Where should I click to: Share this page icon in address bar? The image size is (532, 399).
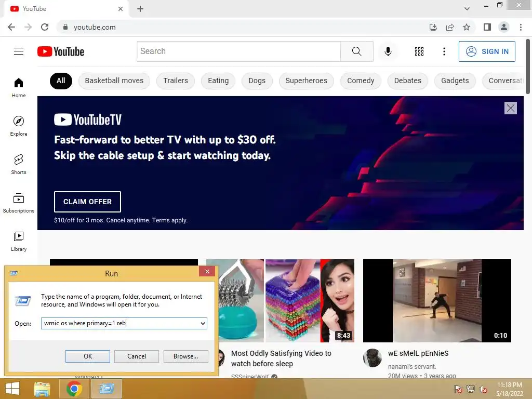(x=450, y=27)
